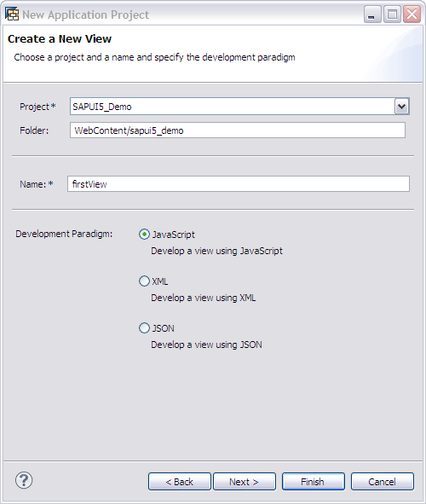Minimize the New Application Project dialog
Screen dimensions: 426x504
click(x=372, y=14)
